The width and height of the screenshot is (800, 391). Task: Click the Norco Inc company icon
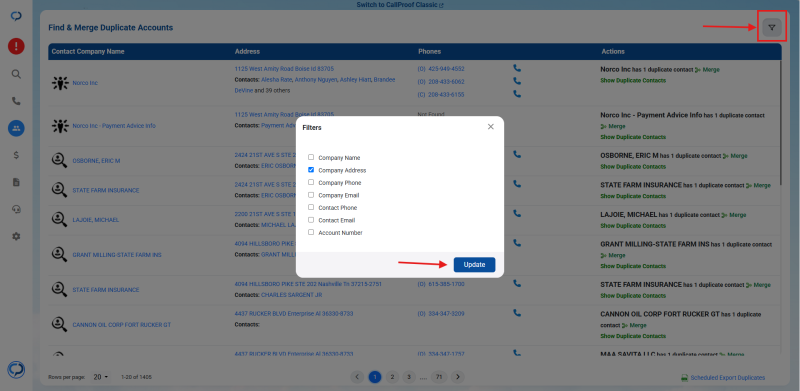pos(60,83)
